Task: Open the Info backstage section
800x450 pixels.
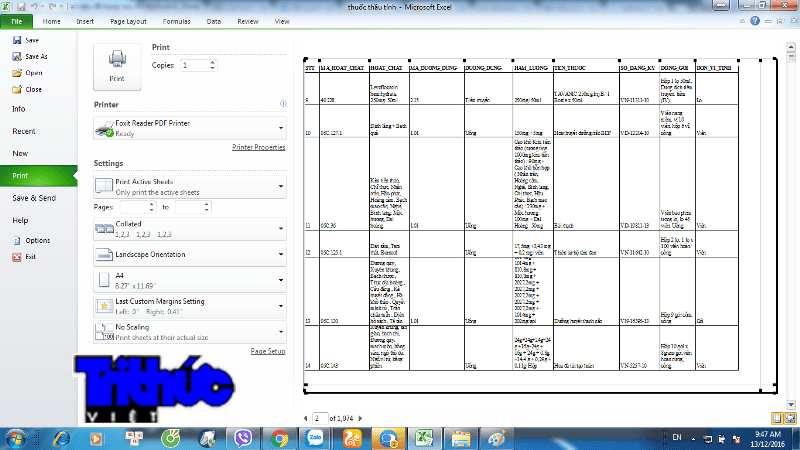Action: pyautogui.click(x=19, y=109)
